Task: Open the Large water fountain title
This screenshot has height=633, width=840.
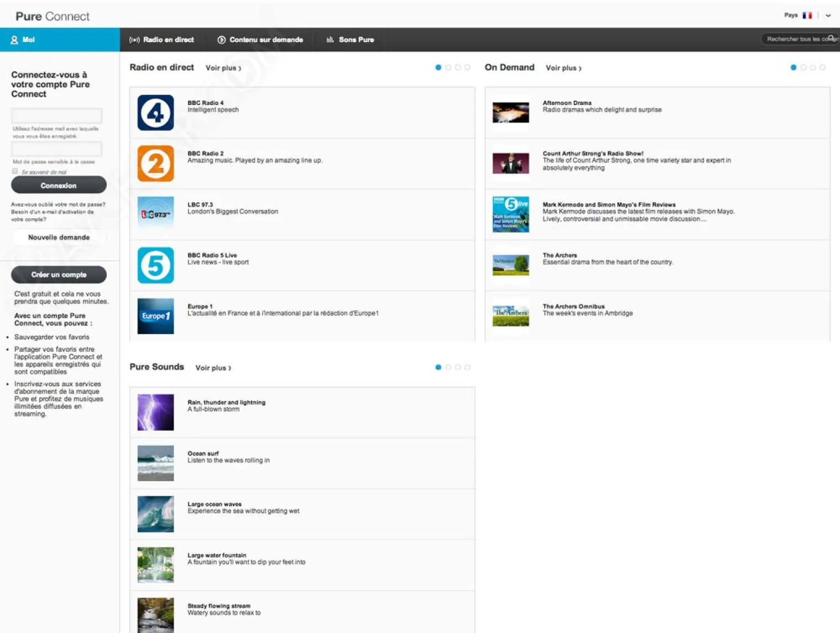Action: [217, 555]
